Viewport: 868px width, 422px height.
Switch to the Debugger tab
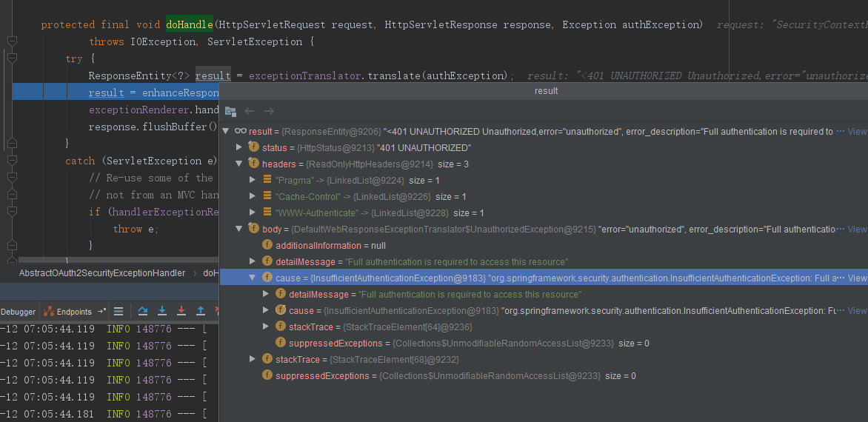click(x=18, y=312)
